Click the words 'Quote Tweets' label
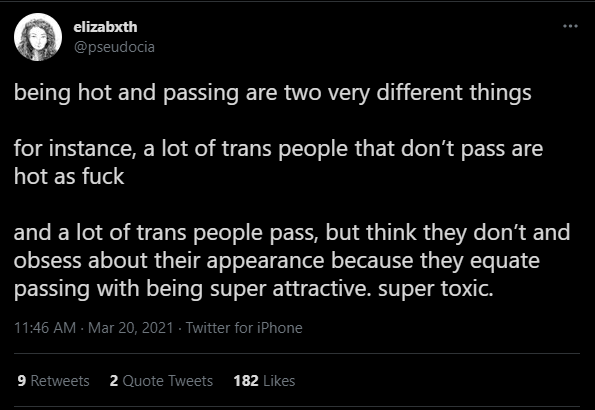 coord(168,381)
